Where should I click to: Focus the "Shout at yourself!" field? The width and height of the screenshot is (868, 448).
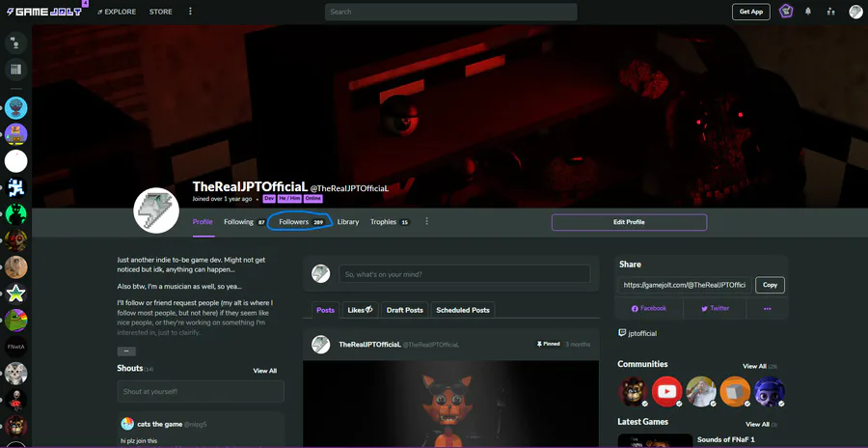[201, 391]
